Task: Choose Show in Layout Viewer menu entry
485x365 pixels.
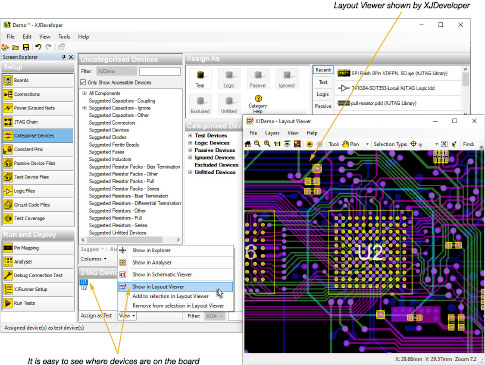Action: (x=175, y=287)
